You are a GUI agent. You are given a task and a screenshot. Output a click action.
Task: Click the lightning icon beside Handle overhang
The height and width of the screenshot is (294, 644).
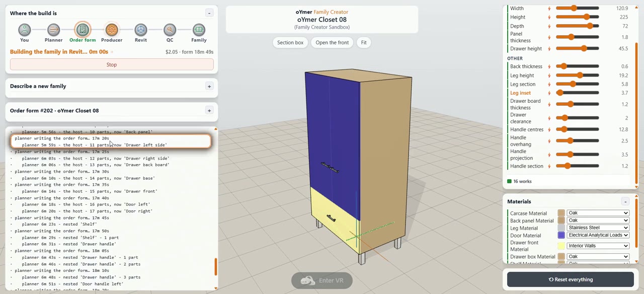click(x=549, y=141)
